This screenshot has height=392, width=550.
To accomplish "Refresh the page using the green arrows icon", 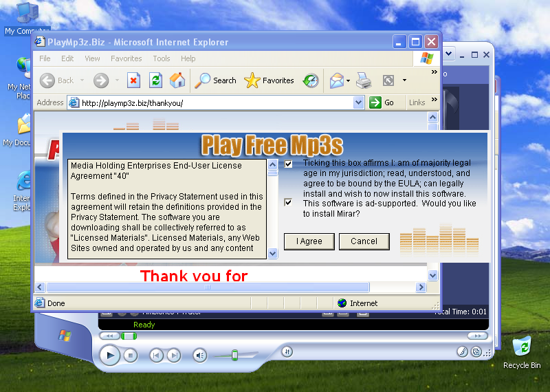I will point(155,80).
